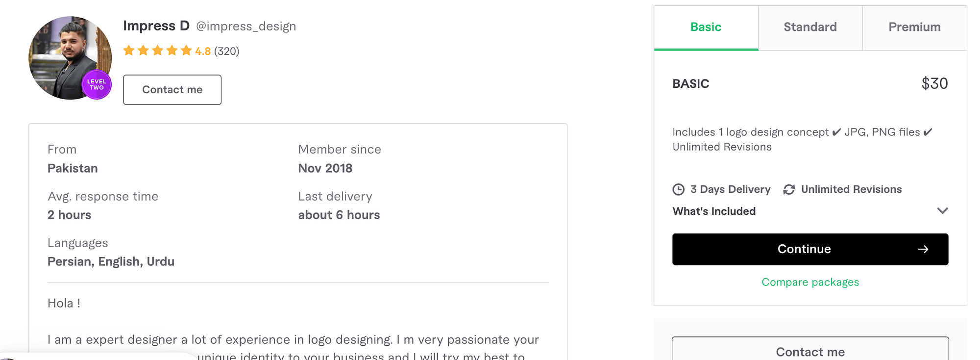Click the Contact me button below pricing card
Viewport: 980px width, 360px height.
pyautogui.click(x=810, y=349)
